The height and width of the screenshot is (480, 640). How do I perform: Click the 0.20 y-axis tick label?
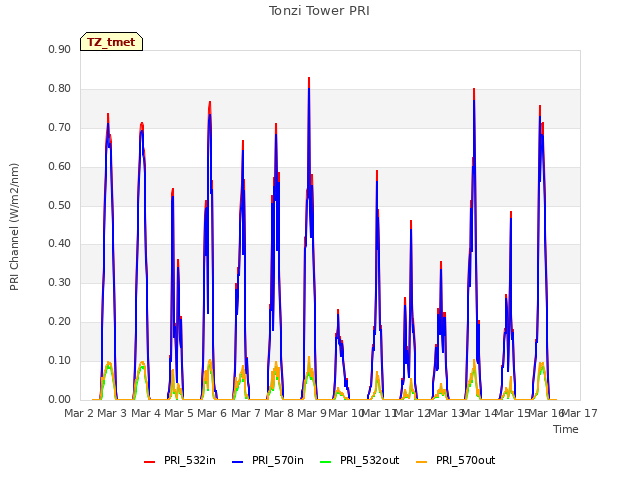60,322
